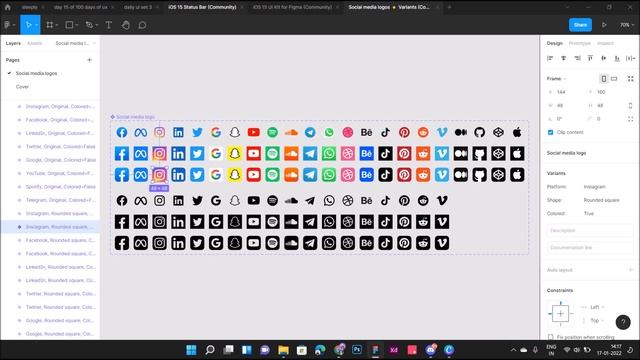The height and width of the screenshot is (360, 640).
Task: Switch to the Assets tab
Action: (35, 43)
